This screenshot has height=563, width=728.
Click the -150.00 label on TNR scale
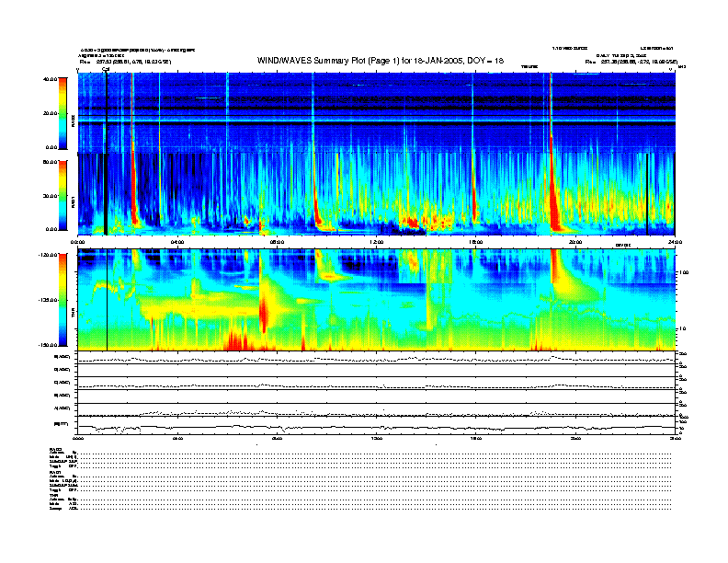pos(48,345)
